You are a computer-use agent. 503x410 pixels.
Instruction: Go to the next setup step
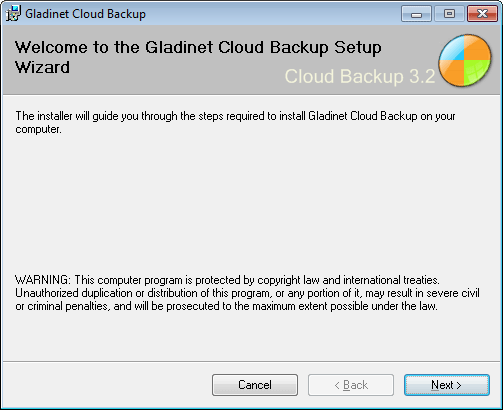[447, 385]
